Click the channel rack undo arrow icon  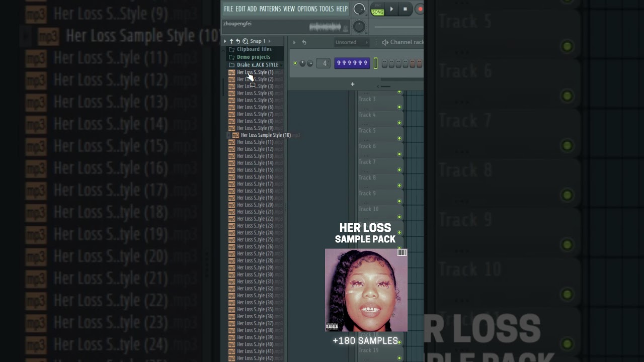click(x=304, y=42)
